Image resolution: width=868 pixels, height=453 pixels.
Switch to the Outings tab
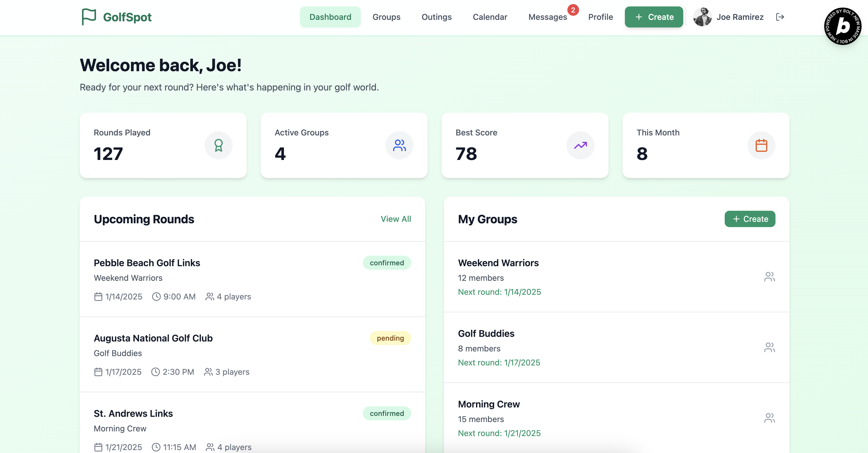click(x=436, y=17)
